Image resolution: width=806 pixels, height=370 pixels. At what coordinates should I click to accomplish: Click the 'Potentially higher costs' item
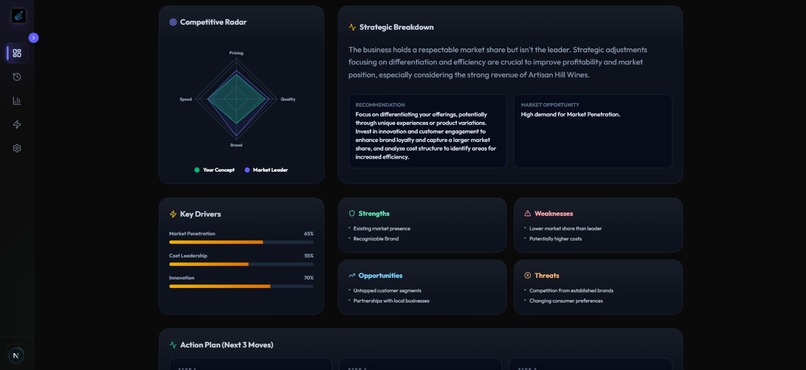pos(556,239)
